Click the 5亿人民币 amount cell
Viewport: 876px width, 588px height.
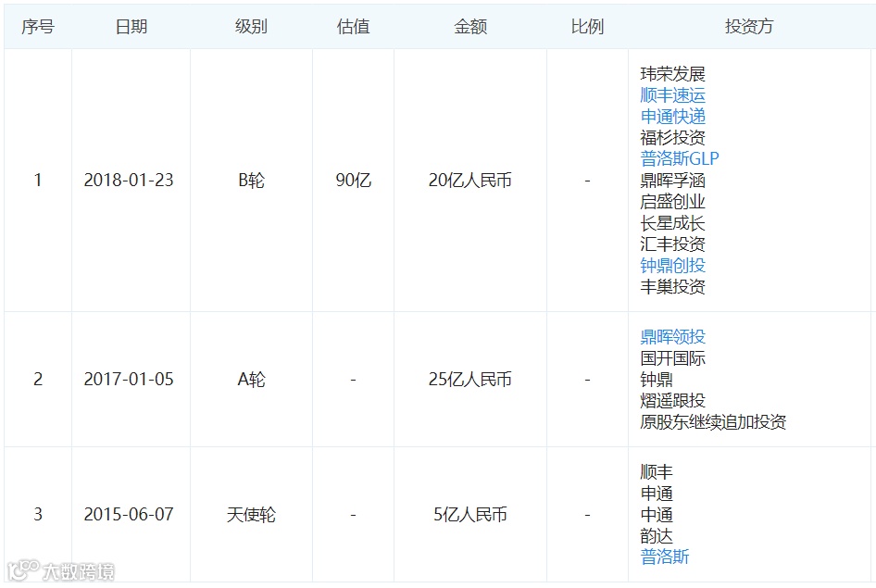(x=470, y=514)
